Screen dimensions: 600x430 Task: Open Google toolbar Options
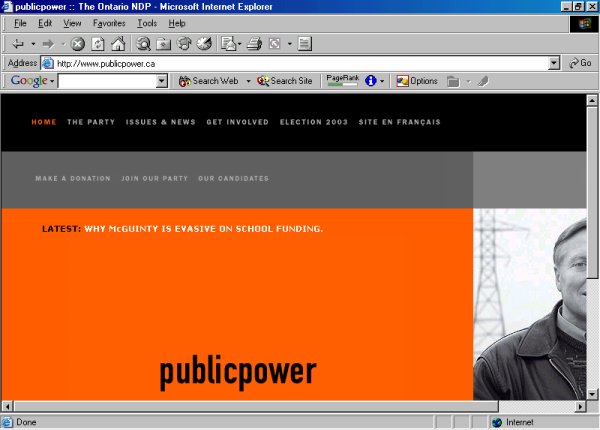coord(417,81)
